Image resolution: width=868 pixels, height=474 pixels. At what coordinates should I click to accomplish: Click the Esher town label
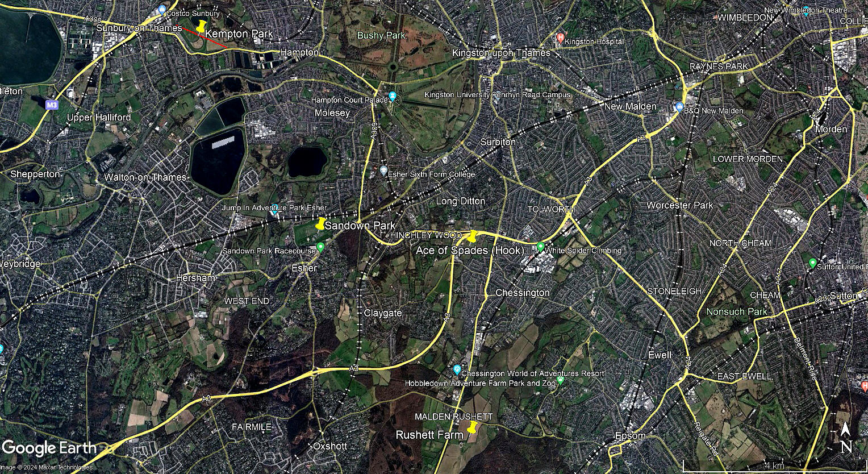304,268
